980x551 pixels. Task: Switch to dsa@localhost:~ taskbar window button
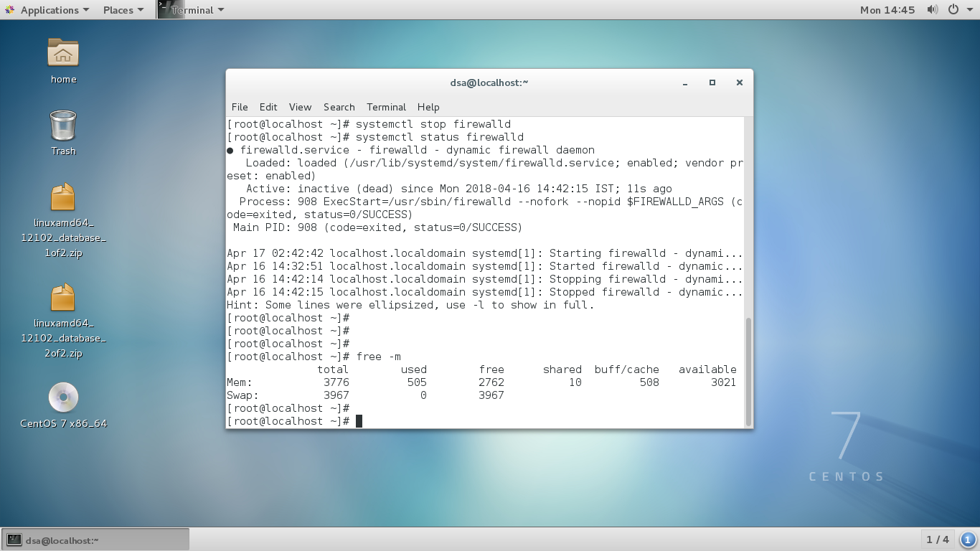click(95, 540)
